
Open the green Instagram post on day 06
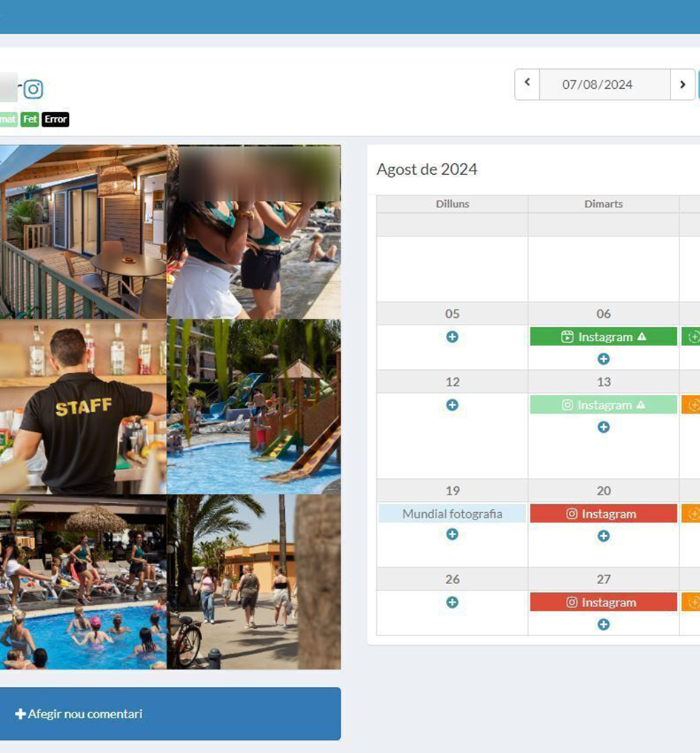(603, 336)
